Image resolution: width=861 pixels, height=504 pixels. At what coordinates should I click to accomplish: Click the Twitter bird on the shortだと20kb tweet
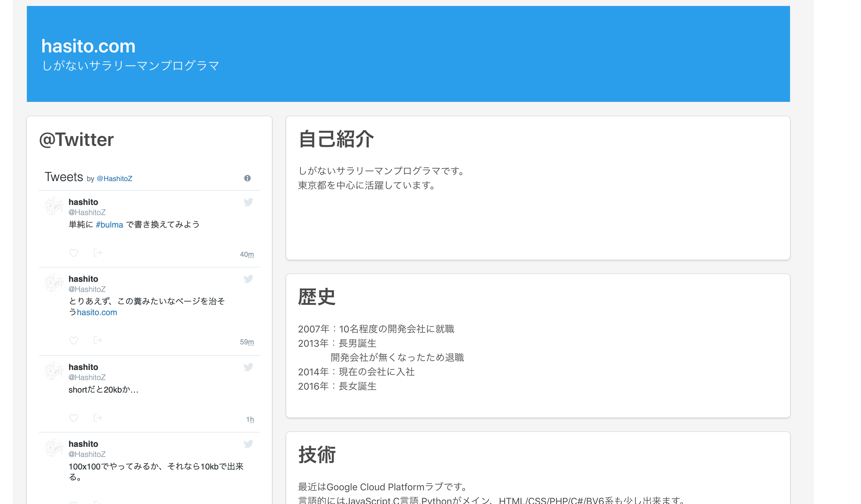coord(249,367)
